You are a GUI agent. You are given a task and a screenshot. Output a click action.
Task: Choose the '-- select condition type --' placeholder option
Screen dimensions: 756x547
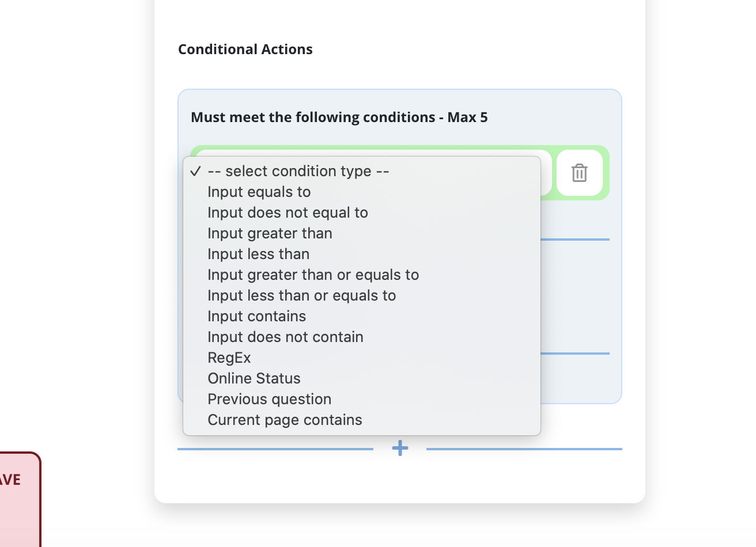coord(298,171)
